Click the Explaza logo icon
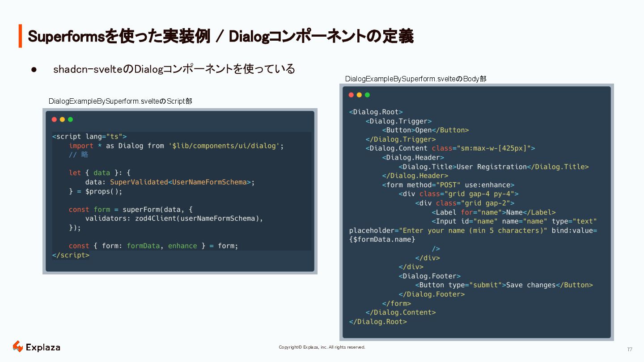The image size is (644, 362). pos(17,346)
